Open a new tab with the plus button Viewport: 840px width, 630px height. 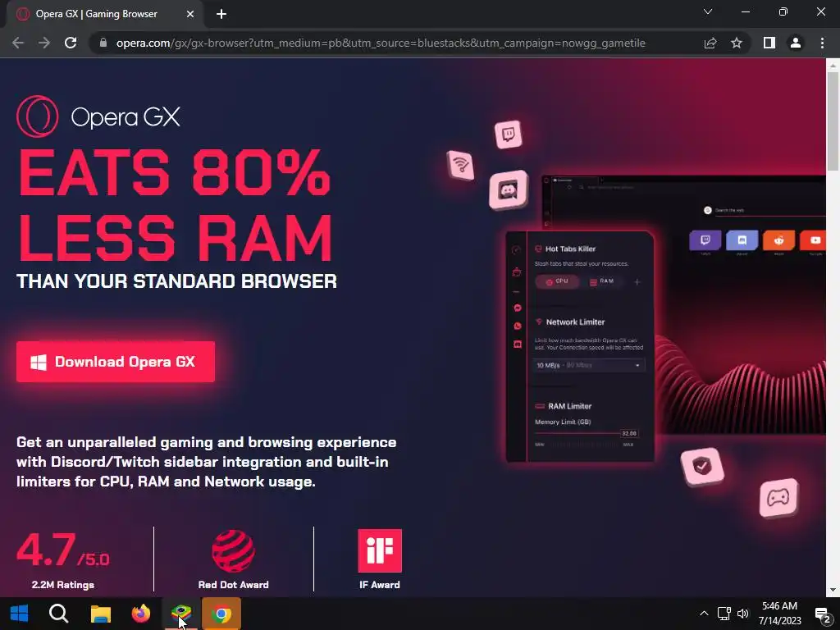(x=221, y=14)
